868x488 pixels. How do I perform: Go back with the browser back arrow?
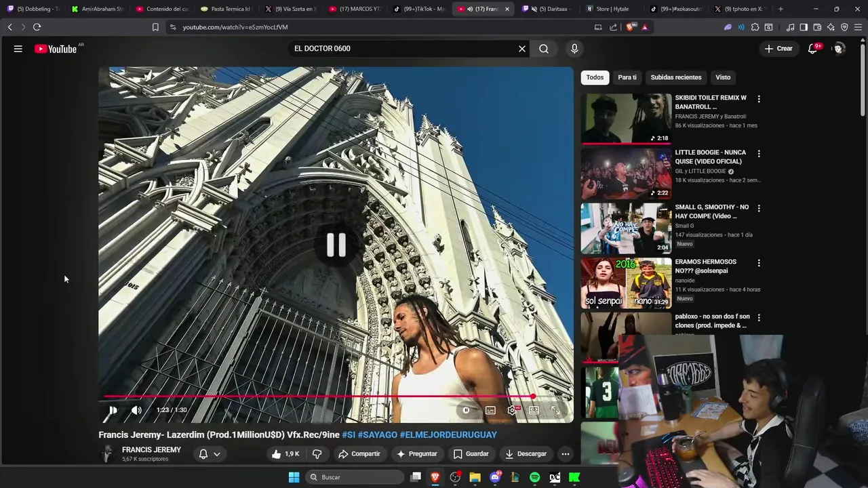(x=9, y=27)
